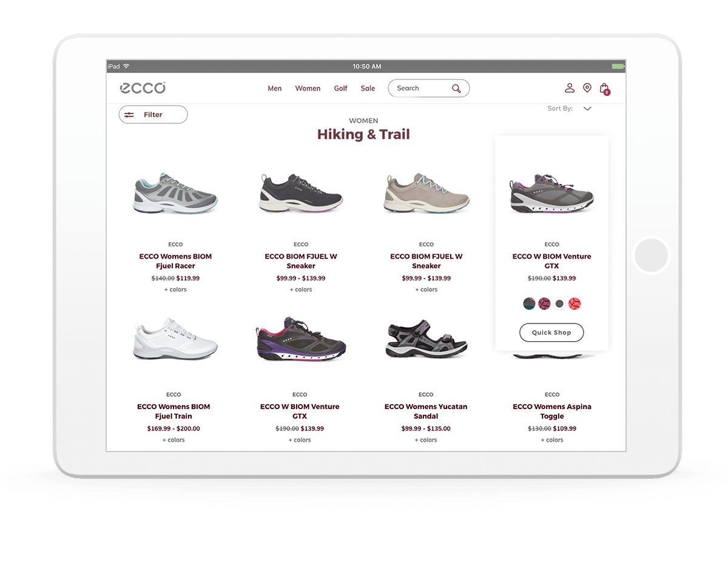The width and height of the screenshot is (728, 562).
Task: Open the Men menu
Action: coord(275,89)
